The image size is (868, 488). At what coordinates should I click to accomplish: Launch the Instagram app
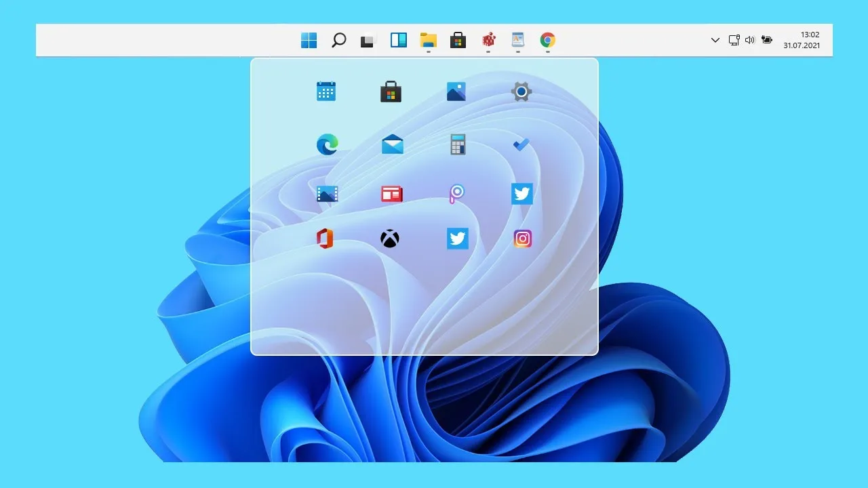522,239
